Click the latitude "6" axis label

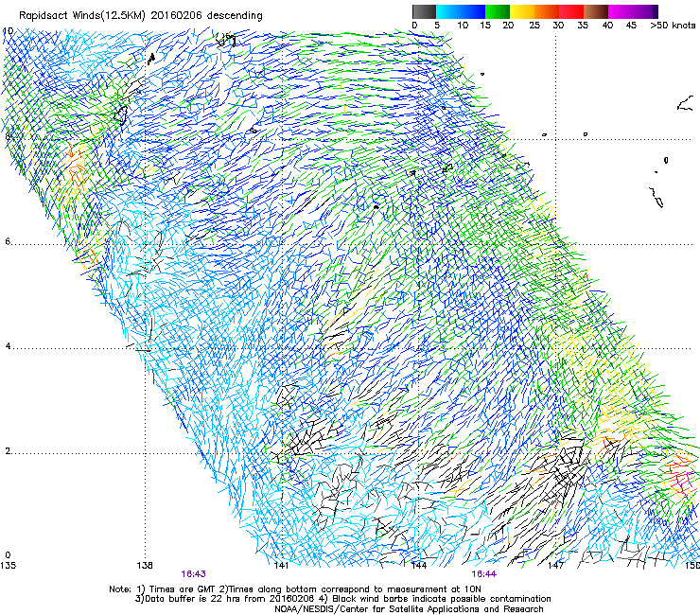(8, 241)
